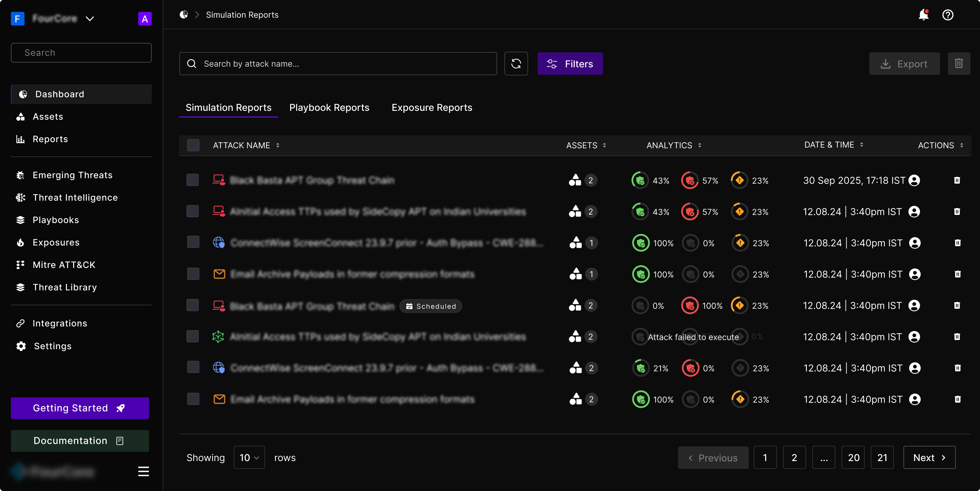Viewport: 980px width, 491px height.
Task: Delete the Scheduled Black Basta report row
Action: click(957, 305)
